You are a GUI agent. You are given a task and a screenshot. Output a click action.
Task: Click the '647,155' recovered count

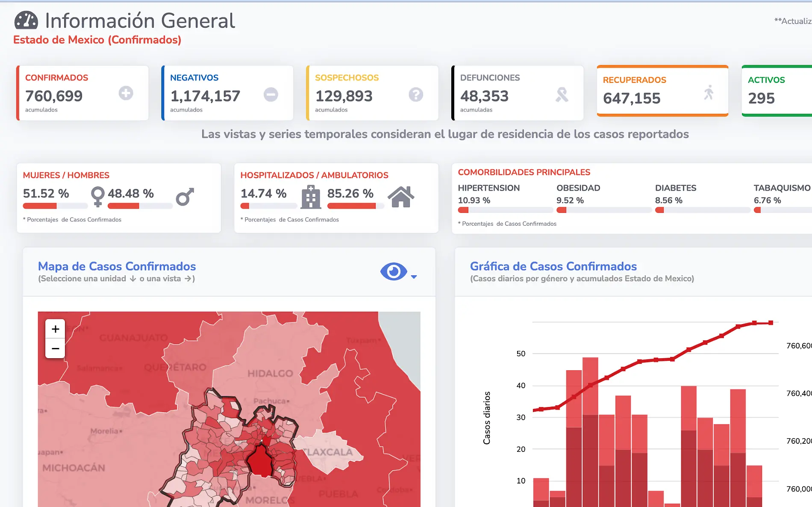coord(632,98)
